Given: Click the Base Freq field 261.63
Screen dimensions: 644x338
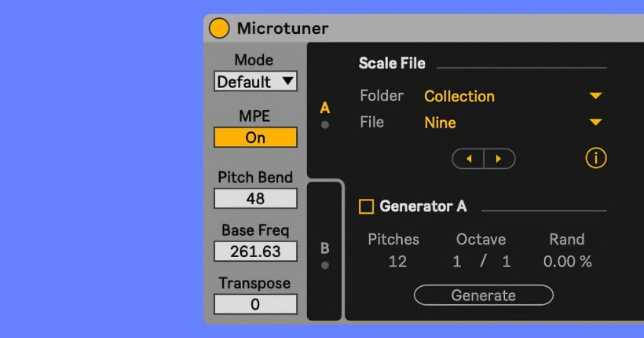Looking at the screenshot, I should (x=255, y=252).
